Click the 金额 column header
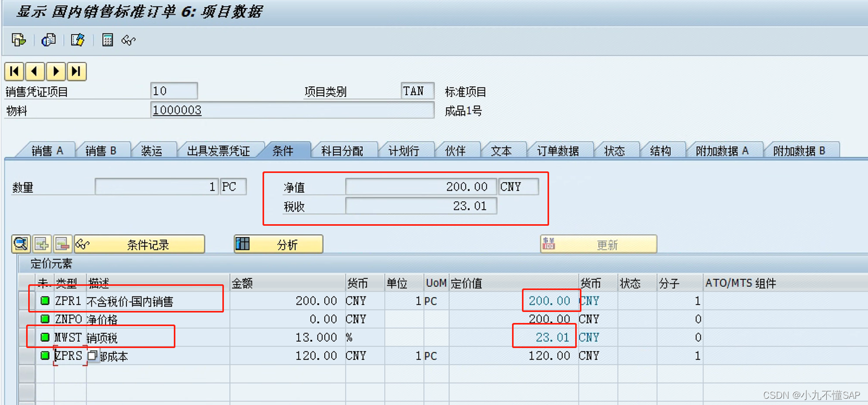 (287, 283)
